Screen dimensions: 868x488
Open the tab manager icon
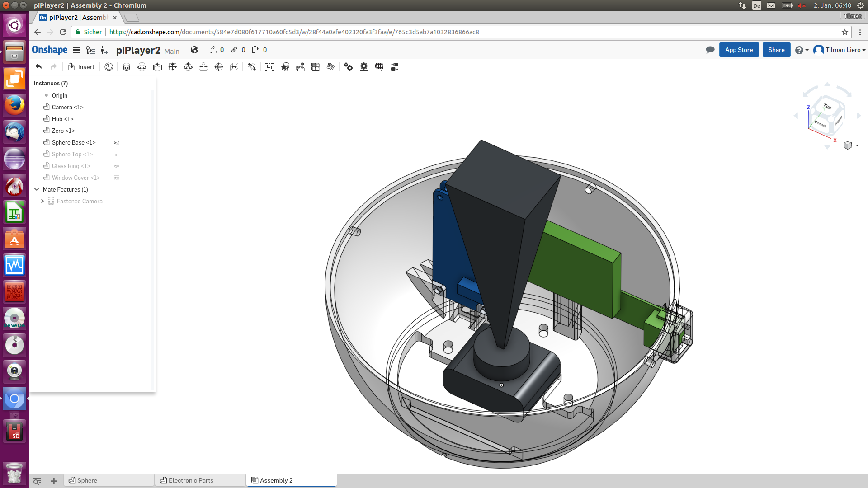[37, 481]
